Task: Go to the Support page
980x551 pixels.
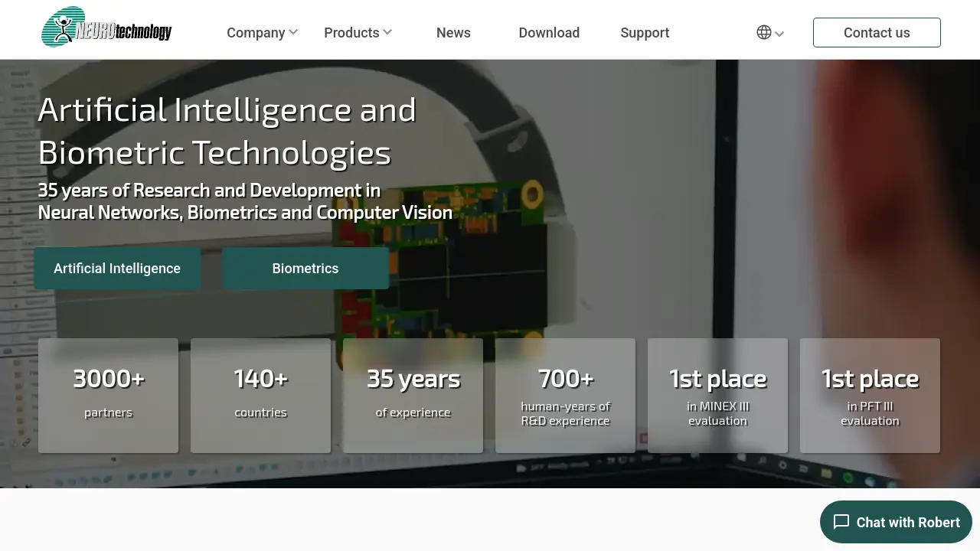Action: tap(645, 33)
